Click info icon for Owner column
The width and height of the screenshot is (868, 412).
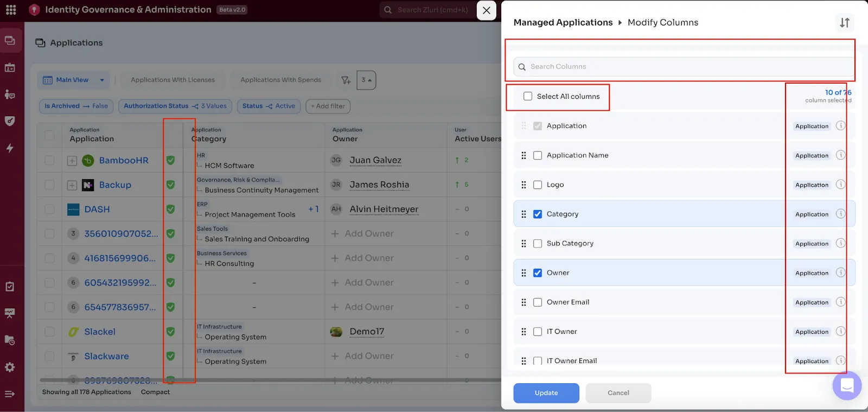(840, 272)
